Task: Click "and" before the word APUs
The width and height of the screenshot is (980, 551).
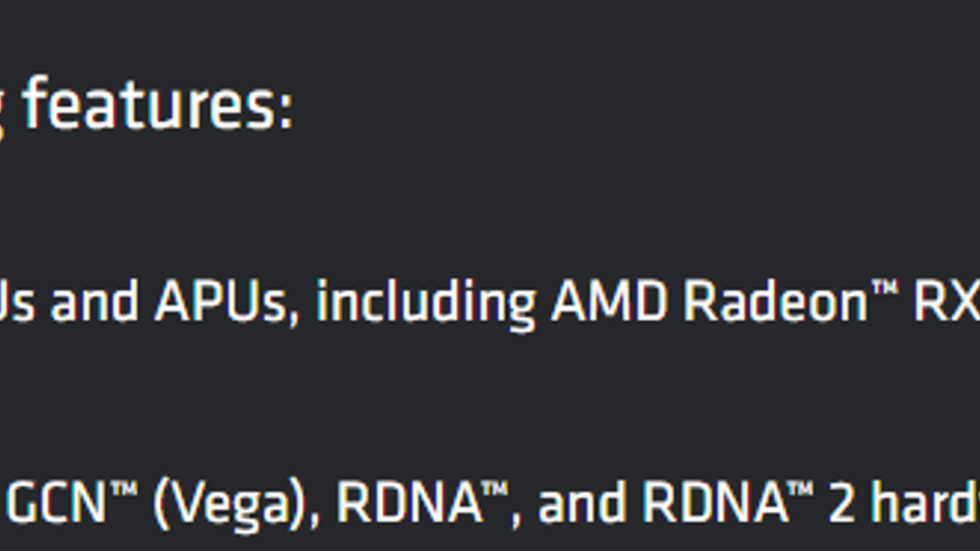Action: coord(94,302)
